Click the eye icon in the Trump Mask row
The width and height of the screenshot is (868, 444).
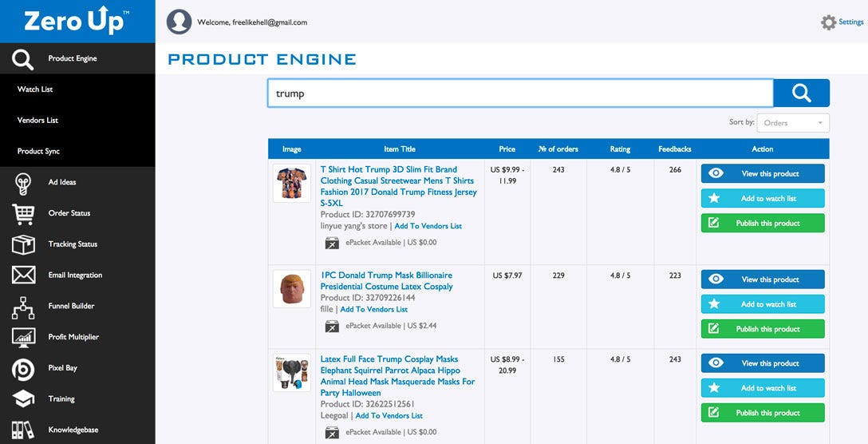pos(716,279)
